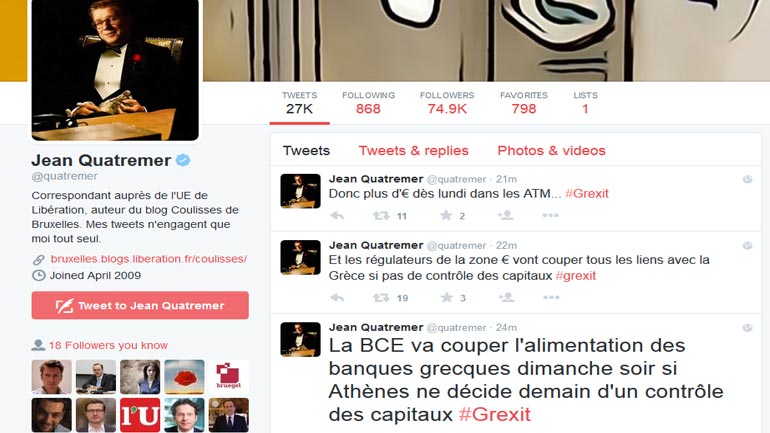The image size is (770, 433).
Task: Reply to the 'régulateurs de la zone €' tweet
Action: click(337, 298)
